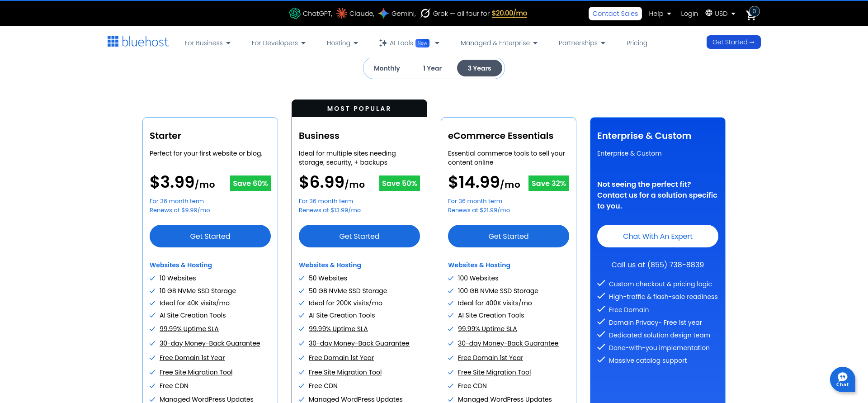Click the Contact Sales button
The height and width of the screenshot is (403, 868).
(615, 14)
